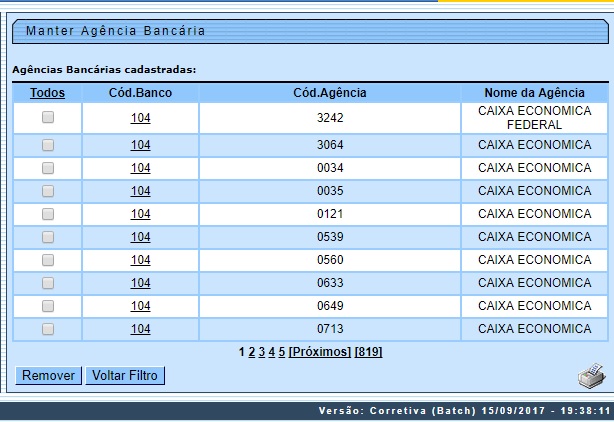
Task: Follow the 104 link beside agency 0539
Action: coord(141,237)
